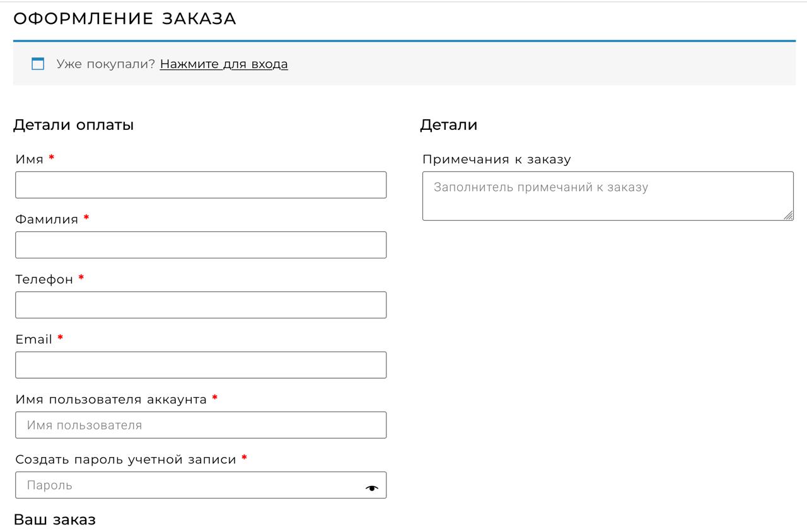Click the "Телефон" field label
807x532 pixels.
point(44,279)
